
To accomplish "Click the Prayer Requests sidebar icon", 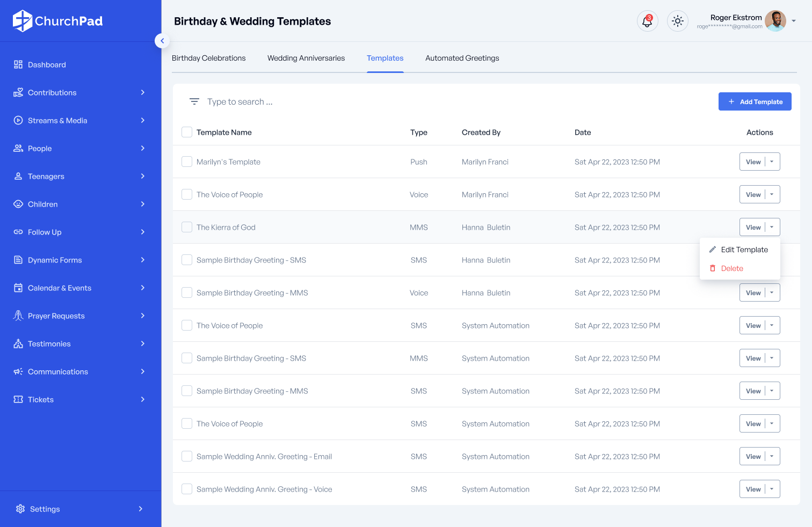I will pos(18,316).
